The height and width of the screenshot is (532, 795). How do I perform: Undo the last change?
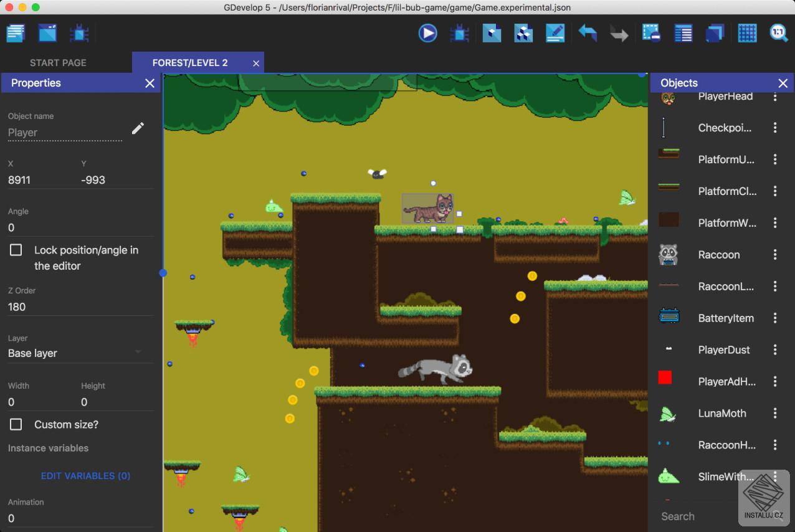pyautogui.click(x=588, y=33)
